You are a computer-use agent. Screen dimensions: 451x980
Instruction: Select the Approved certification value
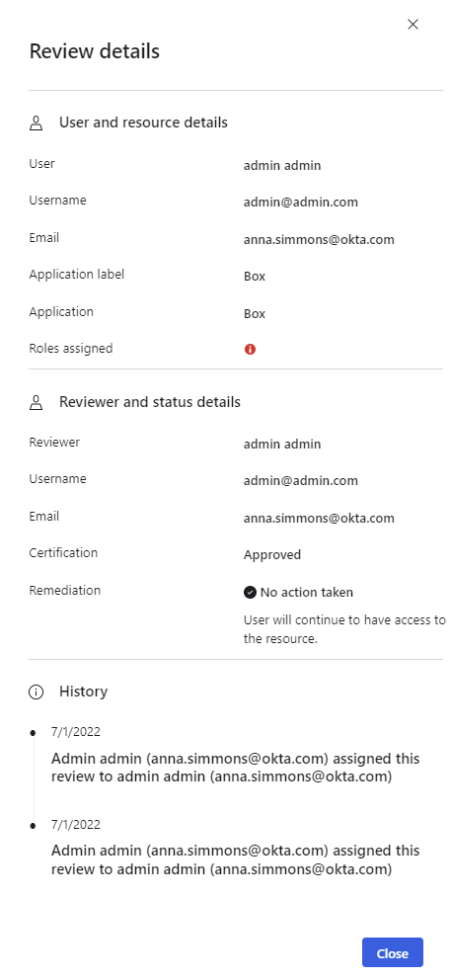(272, 555)
